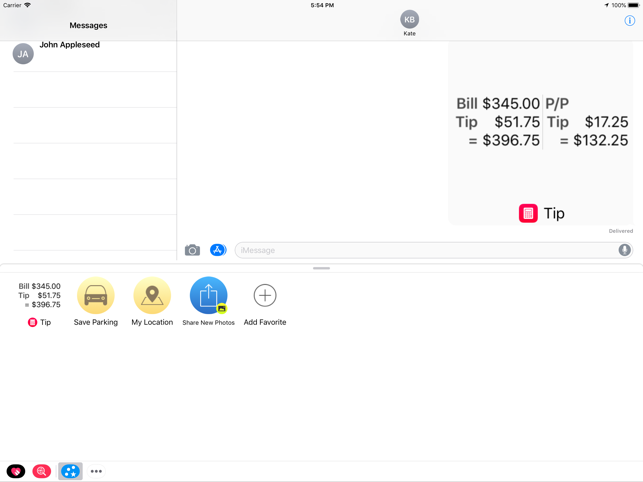Select the Save Parking action
Image resolution: width=643 pixels, height=482 pixels.
pos(96,302)
